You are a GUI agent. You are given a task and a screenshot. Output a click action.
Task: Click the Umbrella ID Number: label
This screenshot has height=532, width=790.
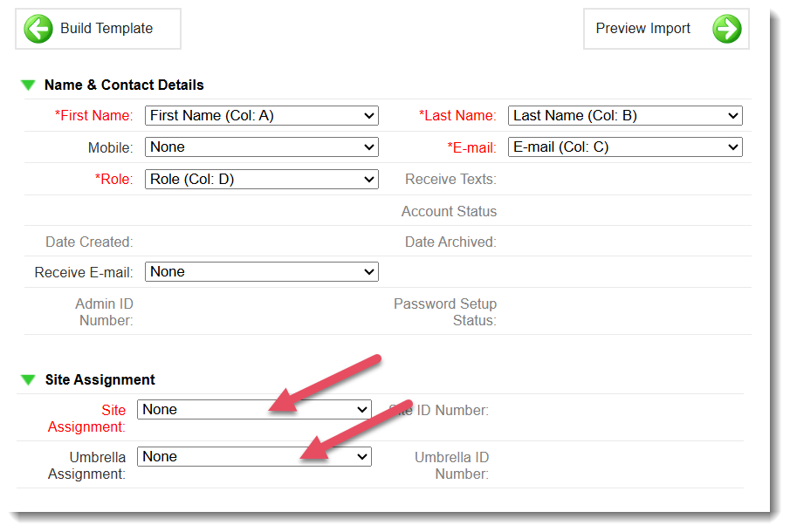[x=451, y=466]
